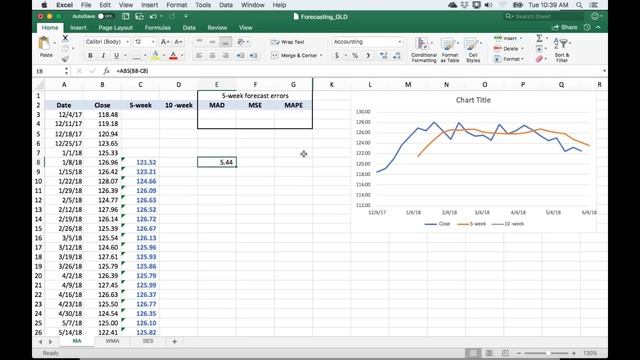Toggle center horizontal alignment
The width and height of the screenshot is (640, 360).
tap(212, 56)
